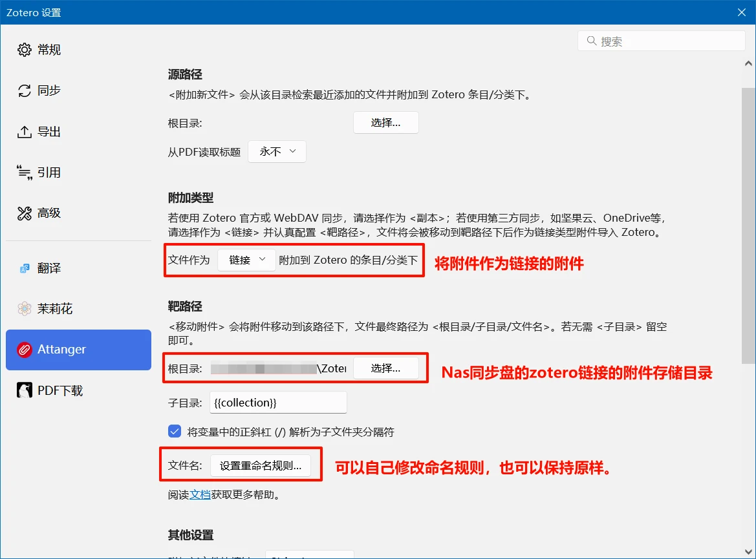
Task: Open the 文件作为 链接 dropdown
Action: tap(247, 260)
